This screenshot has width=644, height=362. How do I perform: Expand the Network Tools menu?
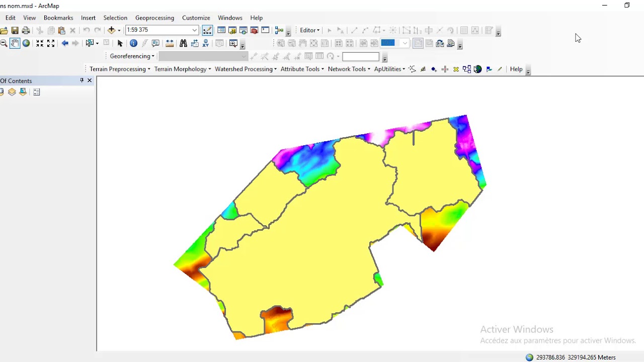pos(349,69)
